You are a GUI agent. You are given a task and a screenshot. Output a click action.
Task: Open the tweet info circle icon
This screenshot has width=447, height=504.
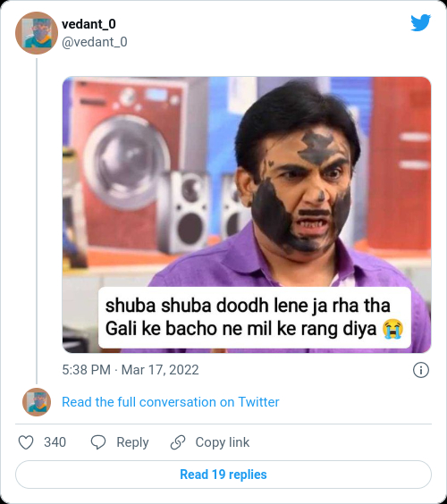(421, 370)
